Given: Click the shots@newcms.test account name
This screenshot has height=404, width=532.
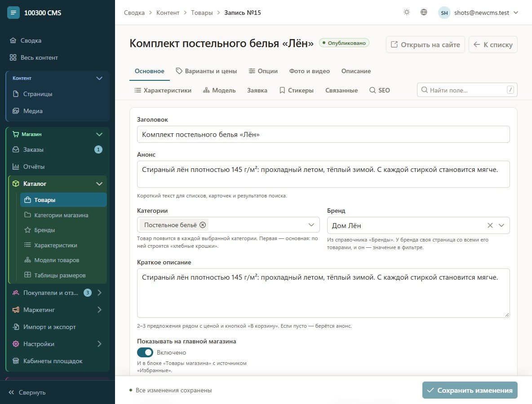Looking at the screenshot, I should [x=482, y=13].
